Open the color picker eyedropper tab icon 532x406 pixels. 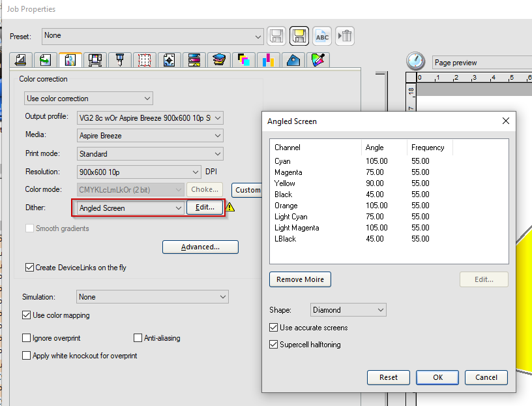coord(318,60)
